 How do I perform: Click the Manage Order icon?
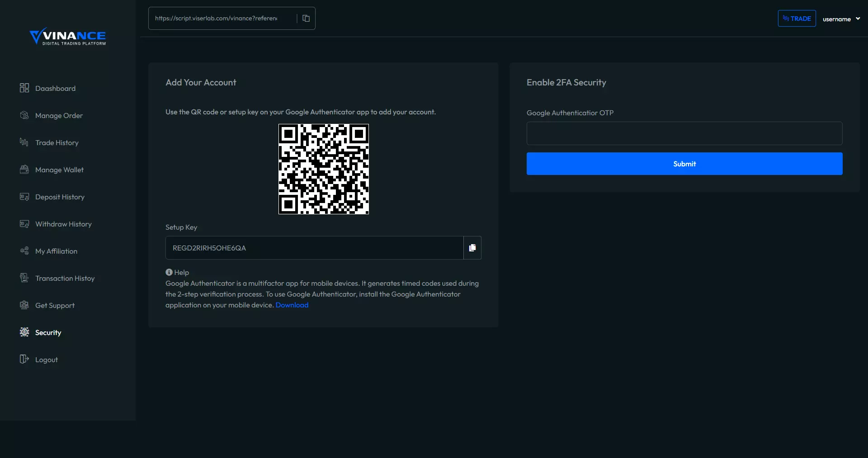[x=24, y=115]
